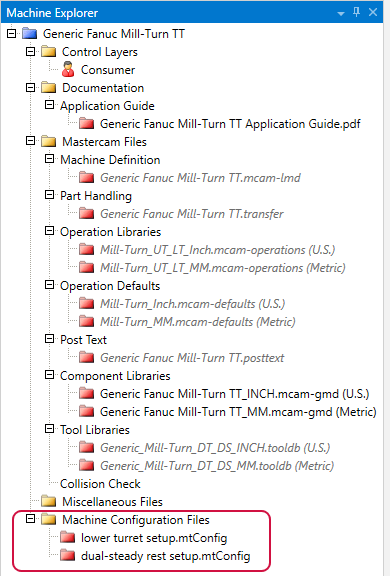The height and width of the screenshot is (576, 390).
Task: Select 'Generic Fanuc Mill-Turn TT.posttext' file name
Action: (192, 358)
